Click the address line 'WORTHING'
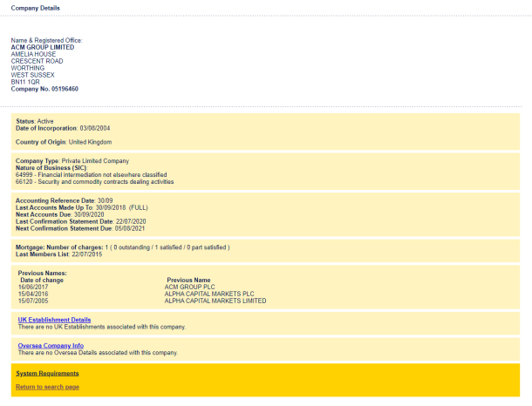 point(28,68)
